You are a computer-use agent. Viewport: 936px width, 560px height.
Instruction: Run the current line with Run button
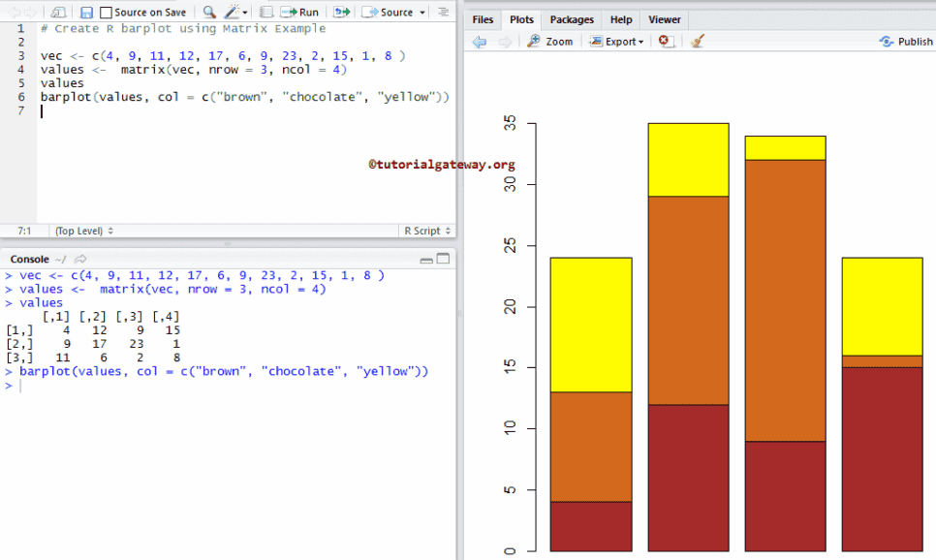click(300, 13)
